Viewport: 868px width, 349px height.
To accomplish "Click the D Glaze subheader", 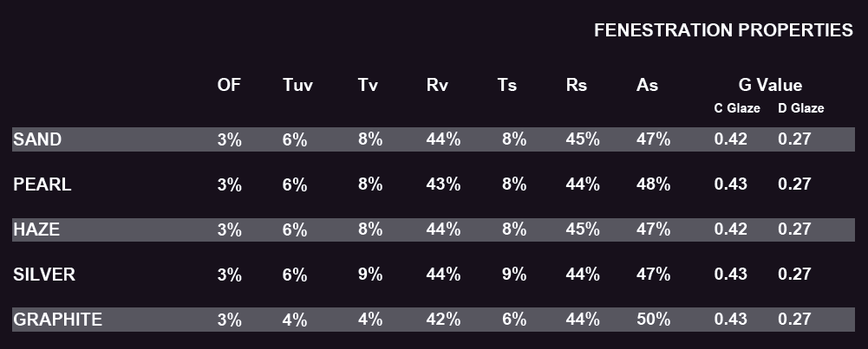I will [800, 108].
